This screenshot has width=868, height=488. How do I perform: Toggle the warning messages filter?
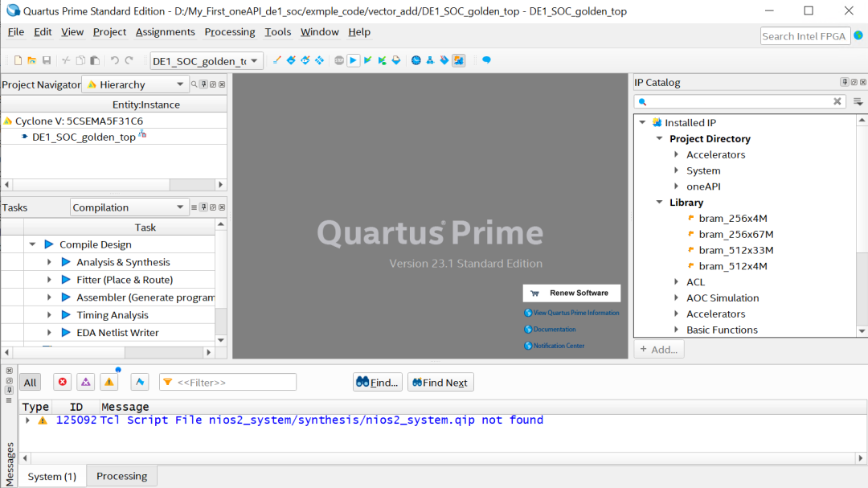(109, 382)
